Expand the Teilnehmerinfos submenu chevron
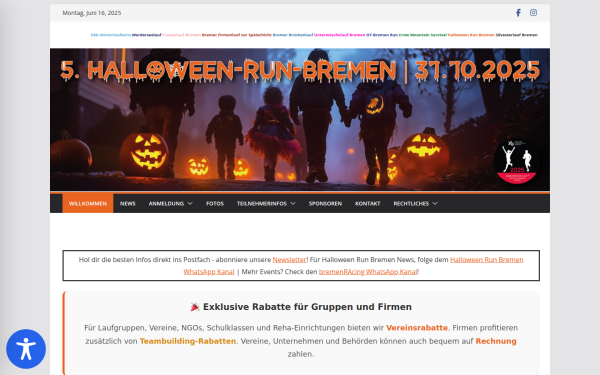Screen dimensions: 600x375 (293, 204)
